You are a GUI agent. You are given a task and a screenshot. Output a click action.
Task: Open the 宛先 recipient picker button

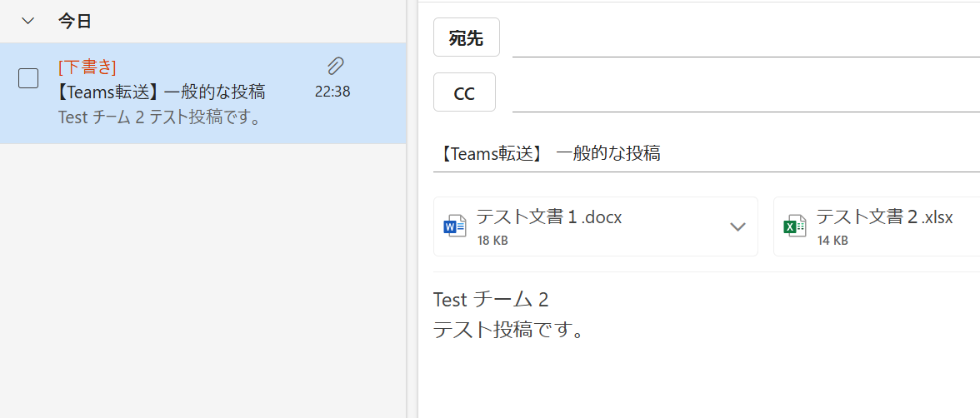[467, 37]
